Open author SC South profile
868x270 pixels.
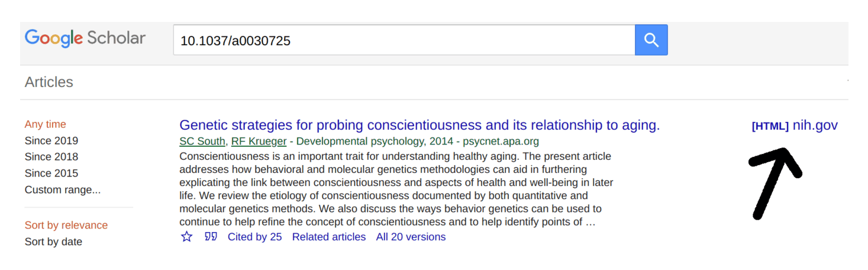point(202,142)
